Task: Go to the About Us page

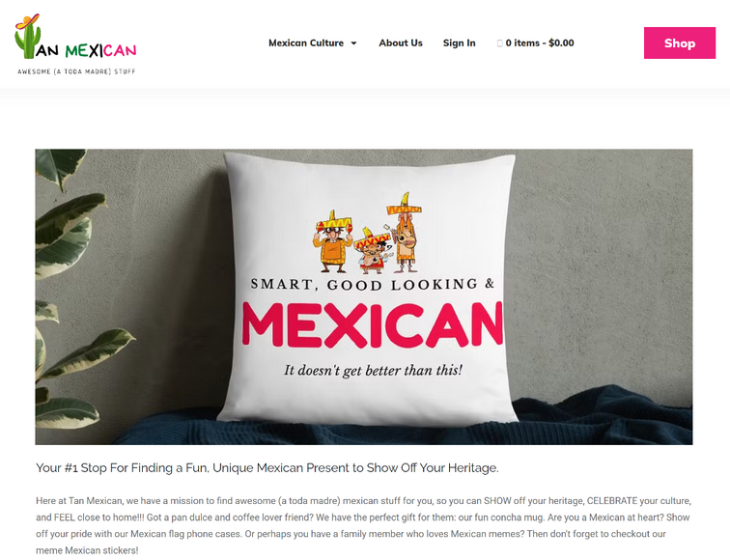Action: click(401, 43)
